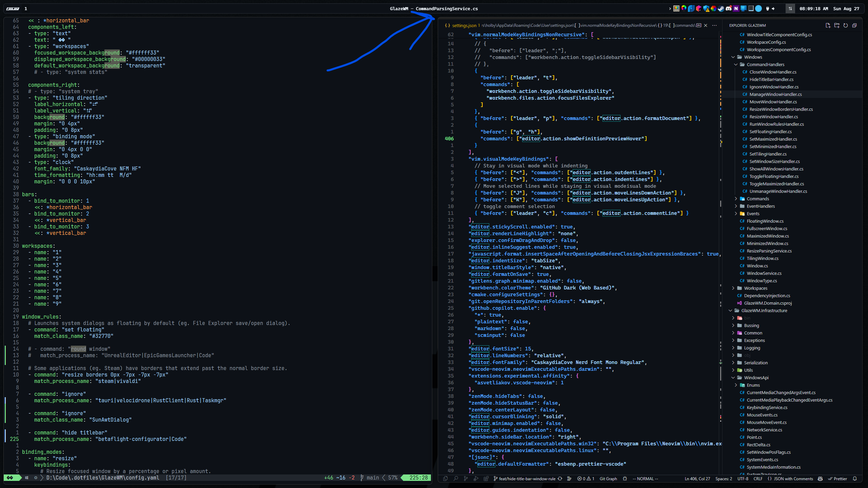This screenshot has height=488, width=868.
Task: Open Discord from the system tray
Action: [x=729, y=8]
